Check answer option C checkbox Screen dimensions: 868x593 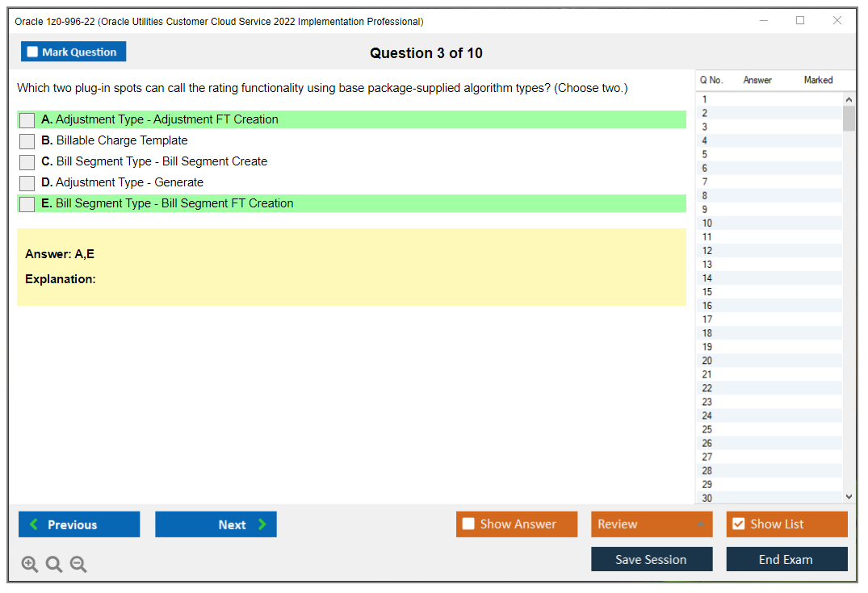coord(26,161)
